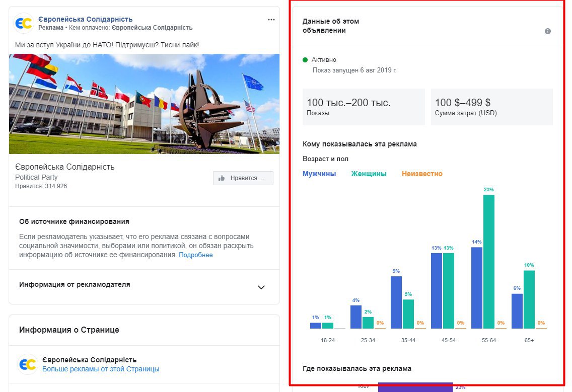Click the green Активно status indicator
Image resolution: width=572 pixels, height=392 pixels.
click(x=305, y=60)
